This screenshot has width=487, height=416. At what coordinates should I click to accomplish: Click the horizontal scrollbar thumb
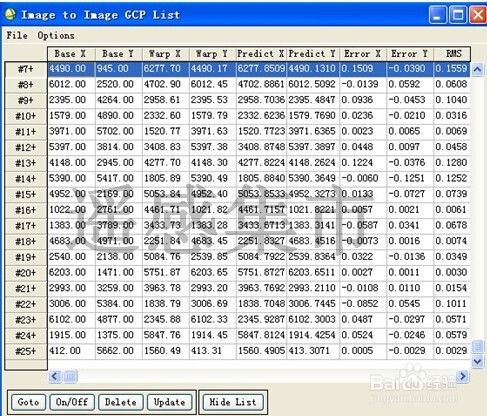coord(70,376)
